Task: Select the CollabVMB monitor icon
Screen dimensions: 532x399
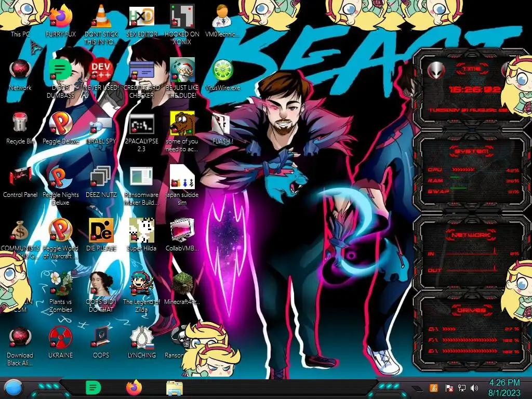Action: pos(182,235)
